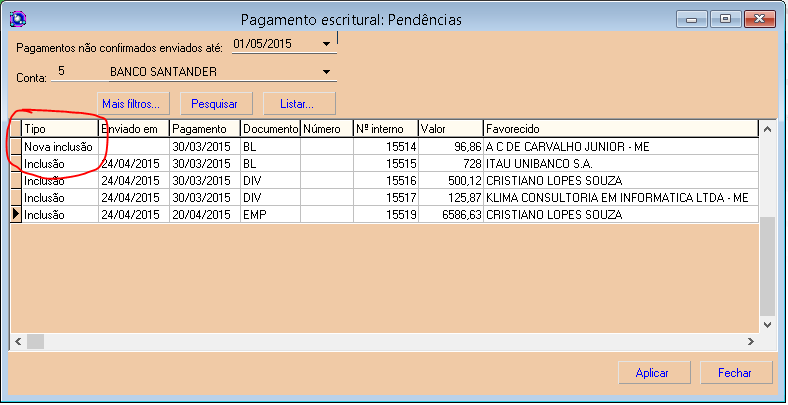The image size is (788, 405).
Task: Select CRISTIANO LOPES SOUZA in row 15519
Action: [621, 215]
